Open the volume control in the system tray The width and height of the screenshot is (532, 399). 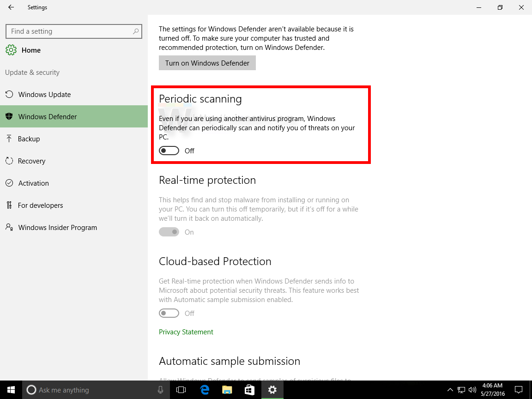point(472,389)
